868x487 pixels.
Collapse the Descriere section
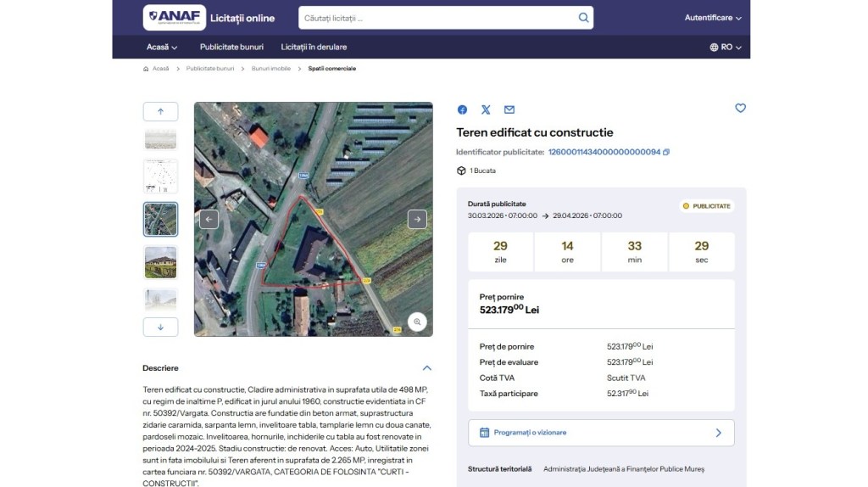pyautogui.click(x=427, y=368)
